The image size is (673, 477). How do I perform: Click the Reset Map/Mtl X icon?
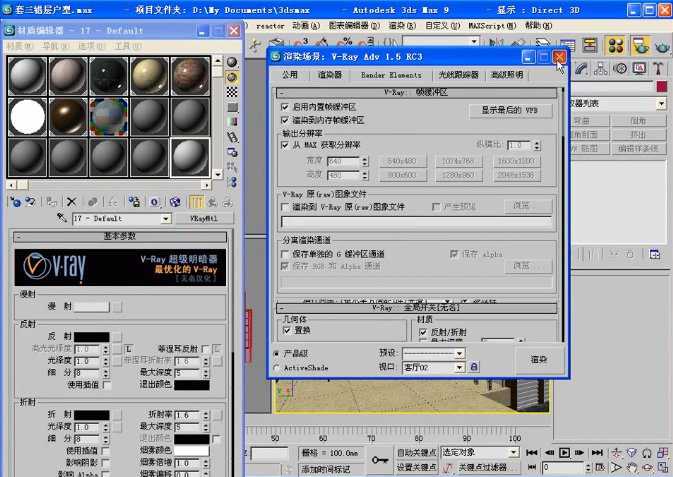pos(72,202)
